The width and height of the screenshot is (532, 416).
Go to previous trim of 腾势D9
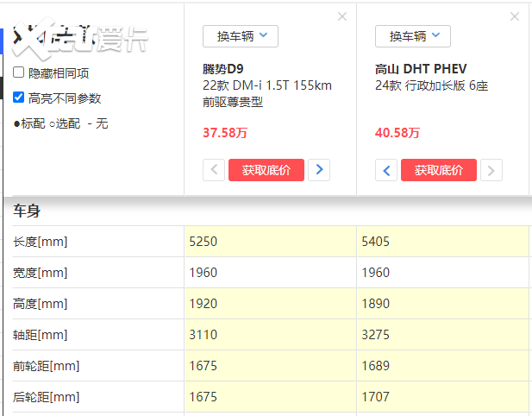(x=214, y=170)
